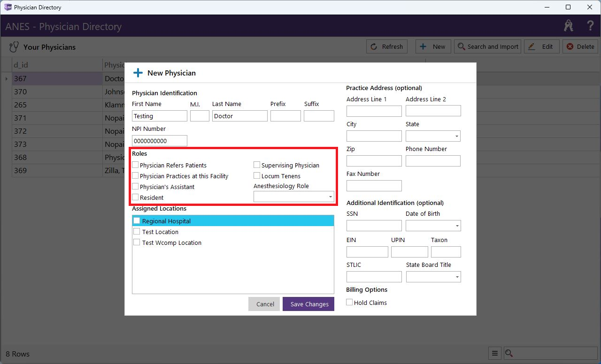Viewport: 601px width, 364px height.
Task: Click the blue plus New Physician icon
Action: click(x=138, y=73)
